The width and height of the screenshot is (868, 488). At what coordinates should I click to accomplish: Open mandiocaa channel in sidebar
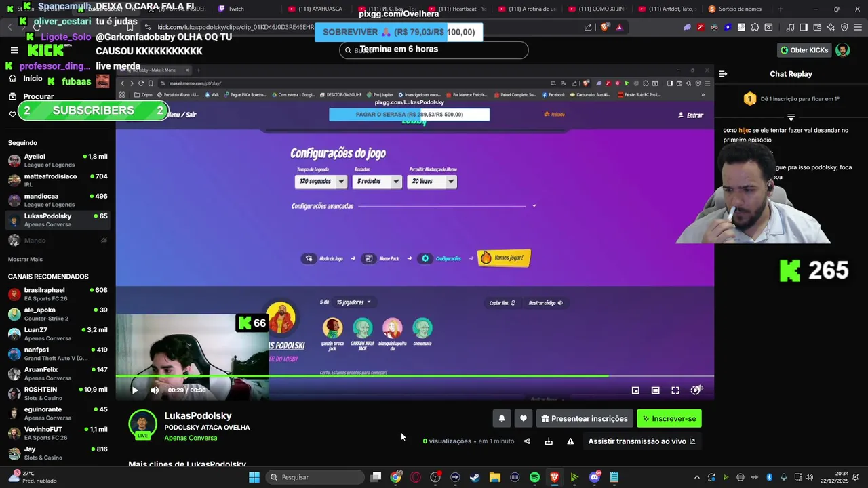coord(58,200)
